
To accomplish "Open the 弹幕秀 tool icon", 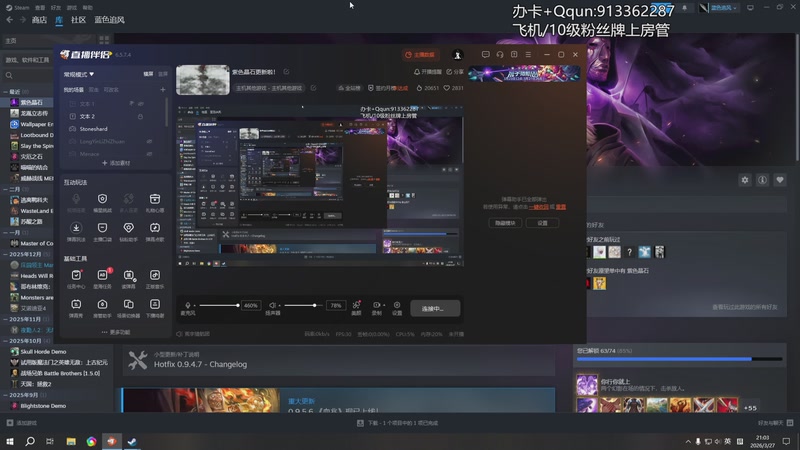I will (x=76, y=305).
